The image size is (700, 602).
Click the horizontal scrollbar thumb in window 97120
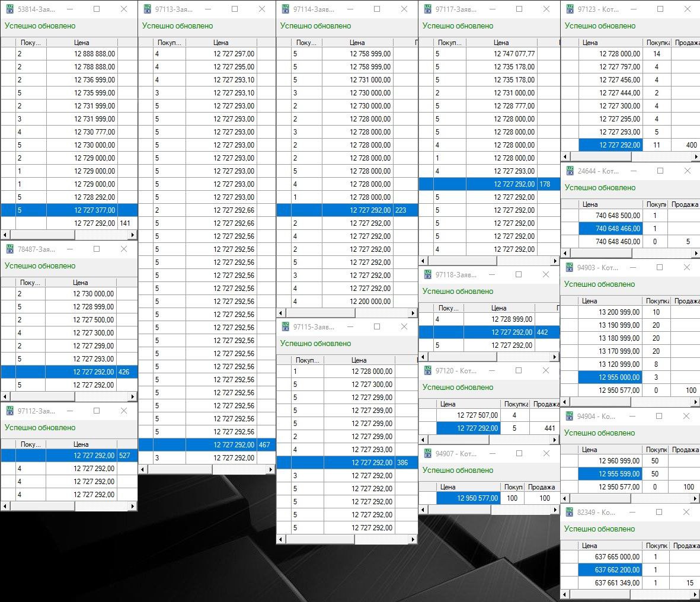(x=459, y=440)
